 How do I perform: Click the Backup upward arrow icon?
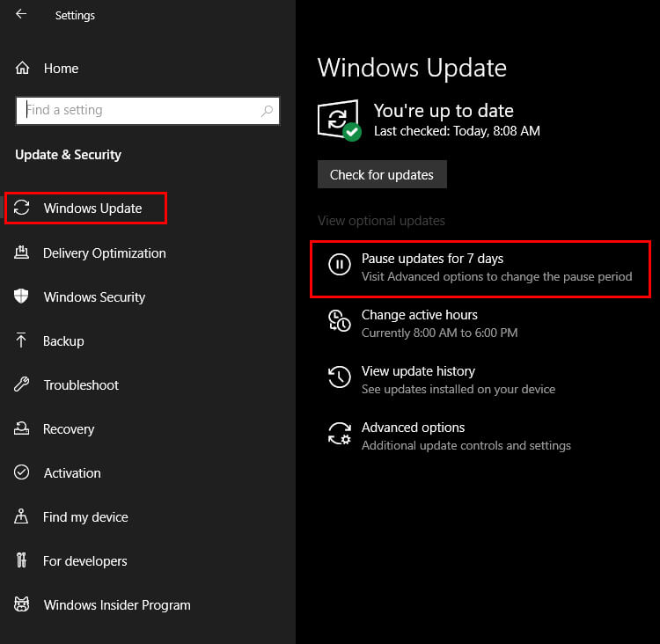tap(21, 340)
